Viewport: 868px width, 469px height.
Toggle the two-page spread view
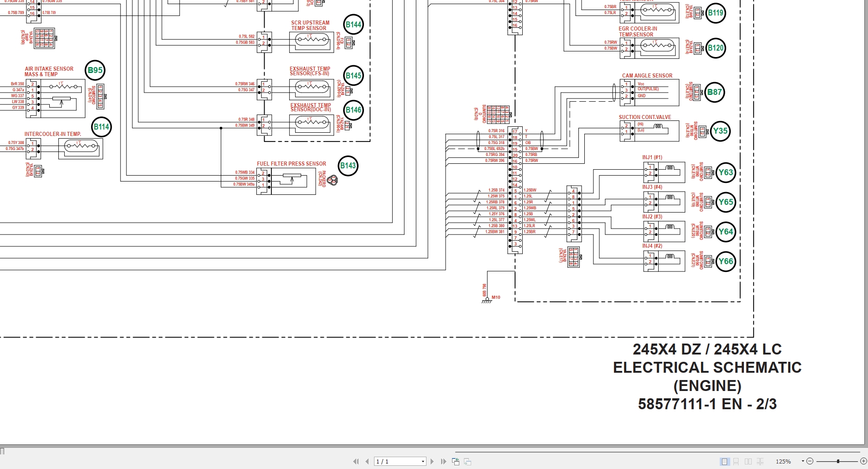748,461
